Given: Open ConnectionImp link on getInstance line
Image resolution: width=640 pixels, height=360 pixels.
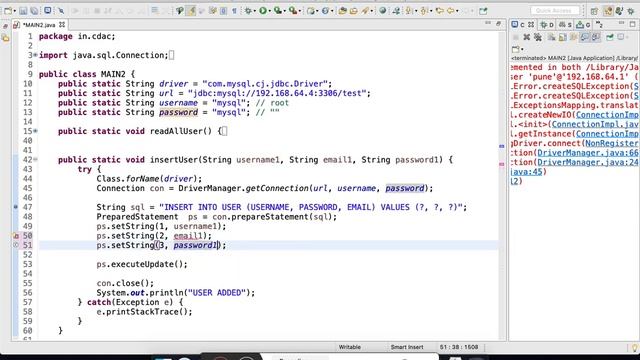Looking at the screenshot, I should (x=608, y=134).
